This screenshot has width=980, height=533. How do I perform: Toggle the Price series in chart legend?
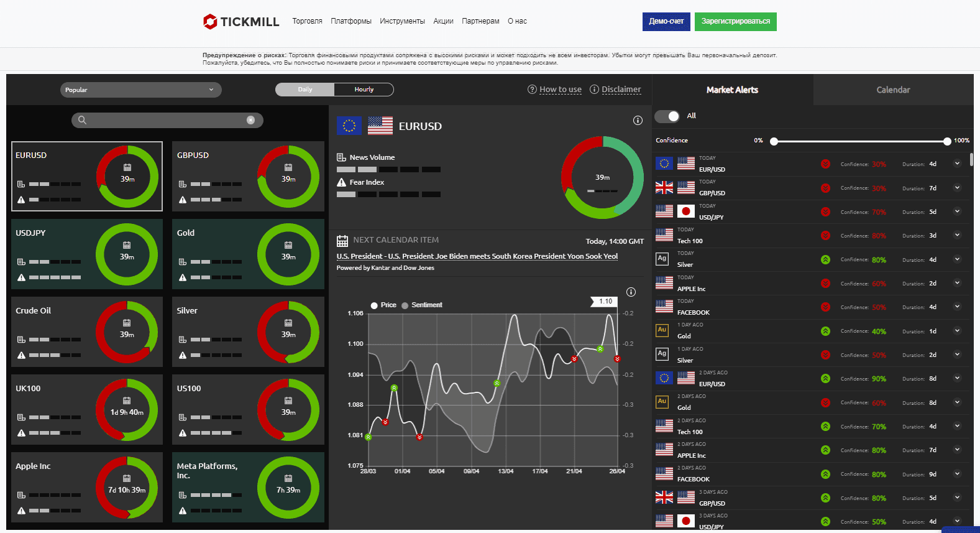coord(383,305)
